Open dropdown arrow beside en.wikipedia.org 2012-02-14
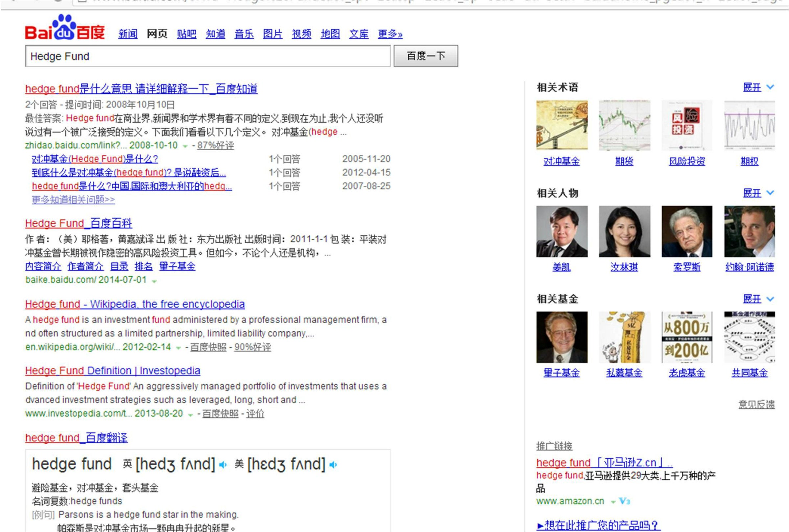789x532 pixels. point(179,348)
